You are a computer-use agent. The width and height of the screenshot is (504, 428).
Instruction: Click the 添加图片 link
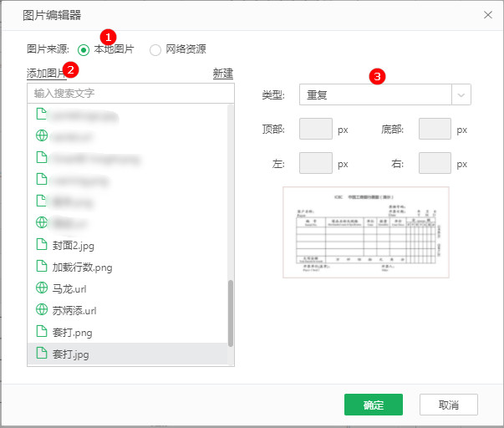point(46,74)
